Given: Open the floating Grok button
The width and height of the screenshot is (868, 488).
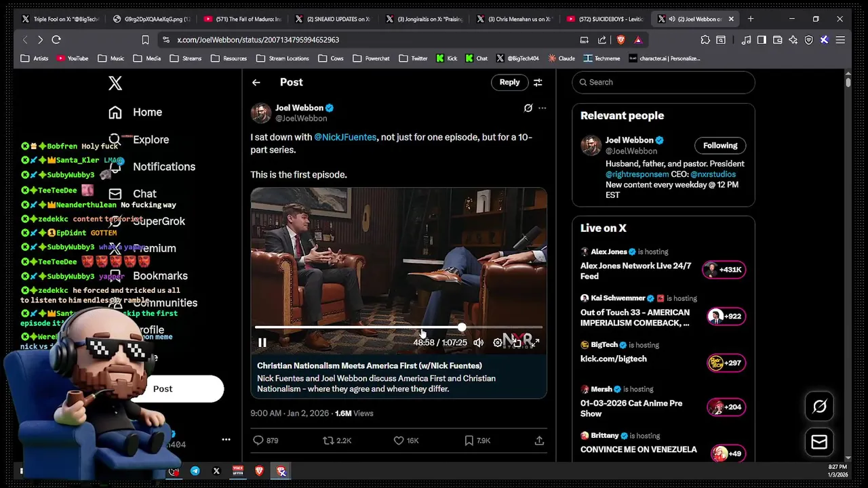Looking at the screenshot, I should 819,406.
